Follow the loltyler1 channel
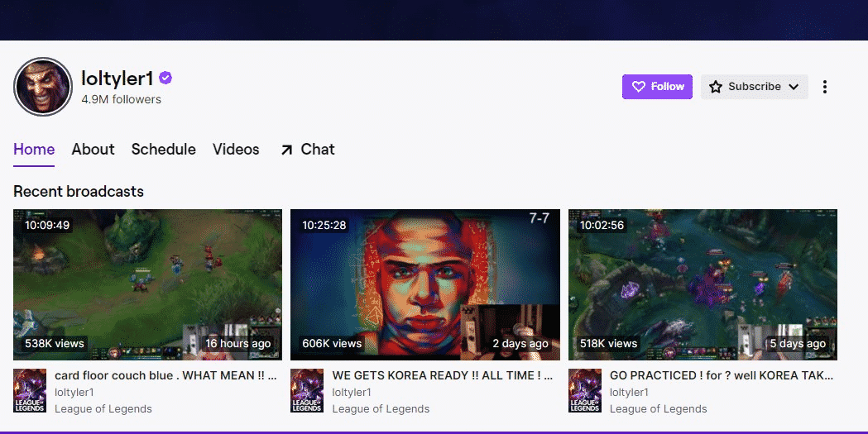This screenshot has height=434, width=868. [657, 87]
